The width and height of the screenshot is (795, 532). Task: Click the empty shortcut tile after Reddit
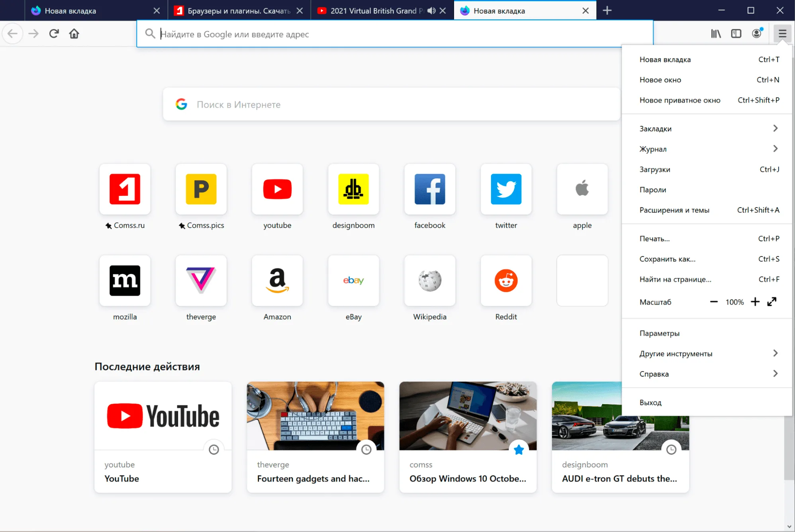pyautogui.click(x=582, y=281)
